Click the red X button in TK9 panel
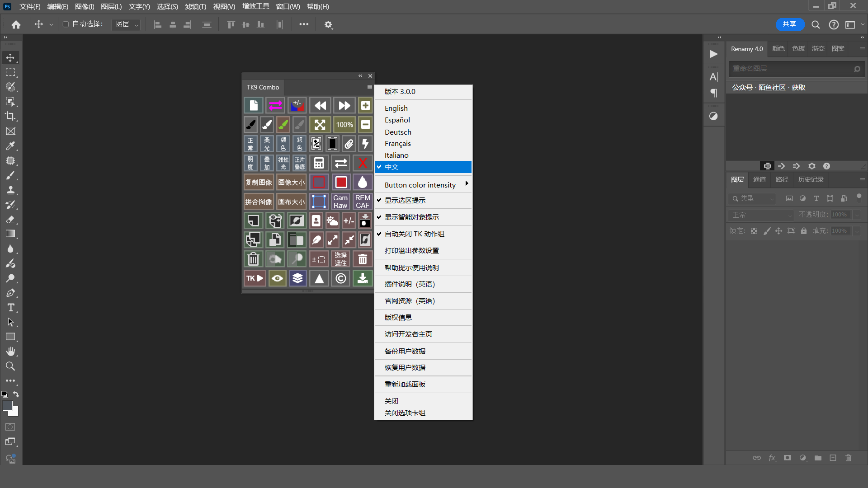The image size is (868, 488). [x=363, y=163]
